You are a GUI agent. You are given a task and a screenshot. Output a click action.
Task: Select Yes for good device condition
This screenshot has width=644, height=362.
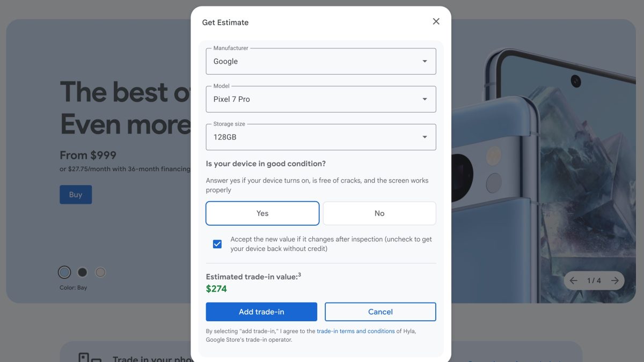click(x=262, y=213)
